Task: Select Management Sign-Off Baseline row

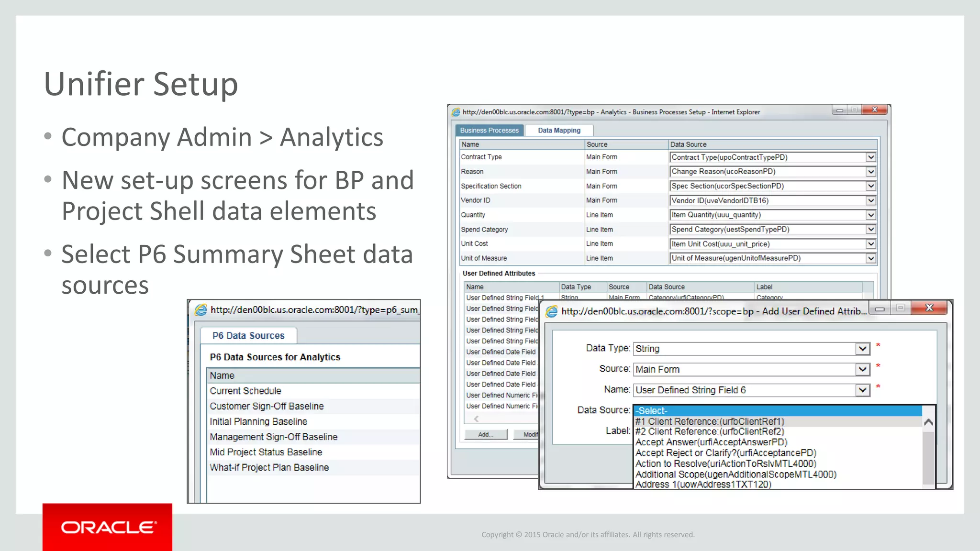Action: [313, 437]
